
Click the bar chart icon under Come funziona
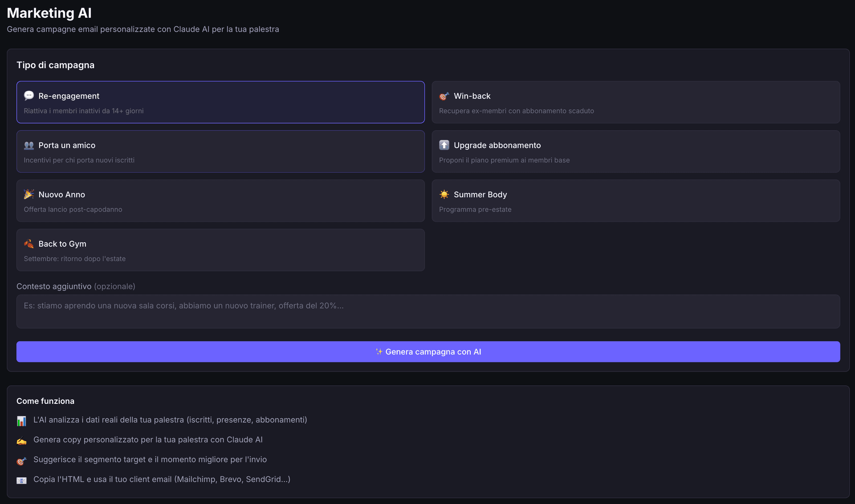point(21,421)
